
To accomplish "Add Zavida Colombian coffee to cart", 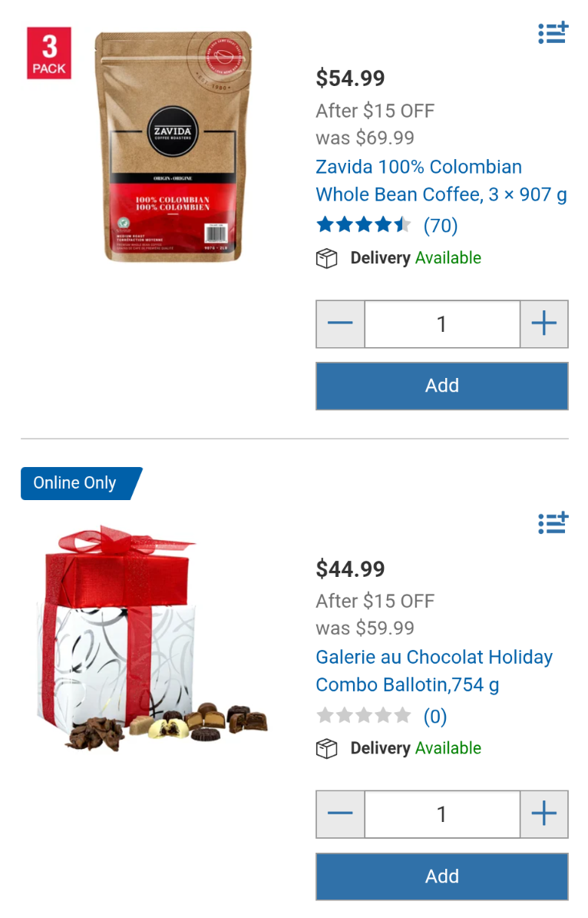I will coord(442,386).
